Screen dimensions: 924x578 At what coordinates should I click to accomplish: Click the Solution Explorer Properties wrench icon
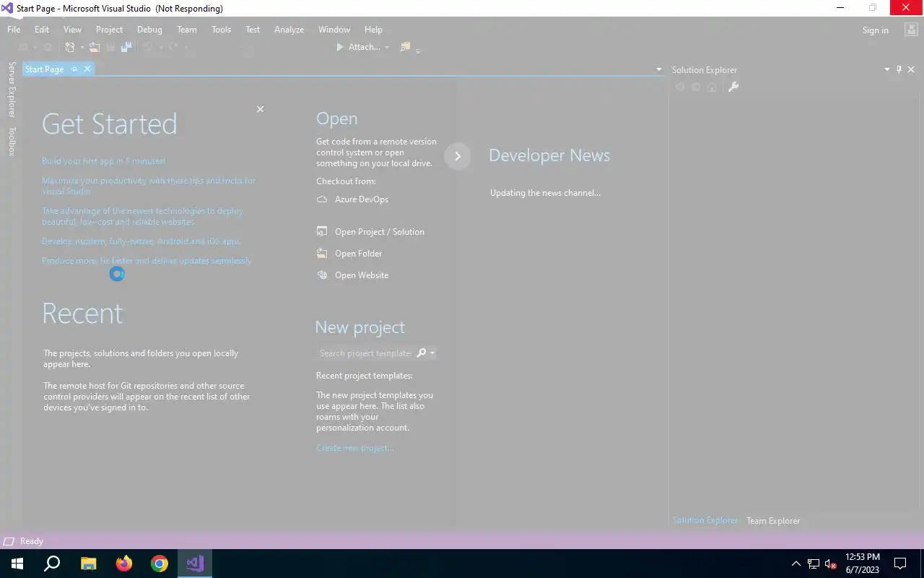pos(733,87)
